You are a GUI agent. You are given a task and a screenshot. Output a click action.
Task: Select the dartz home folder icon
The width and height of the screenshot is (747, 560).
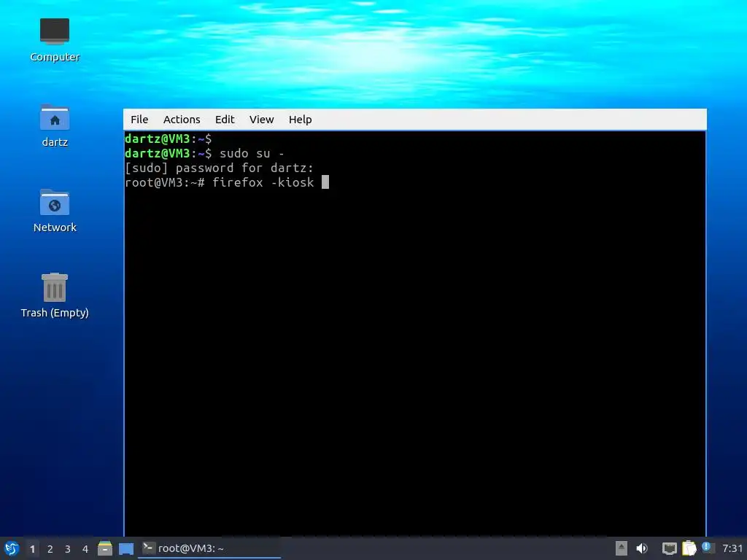coord(55,125)
